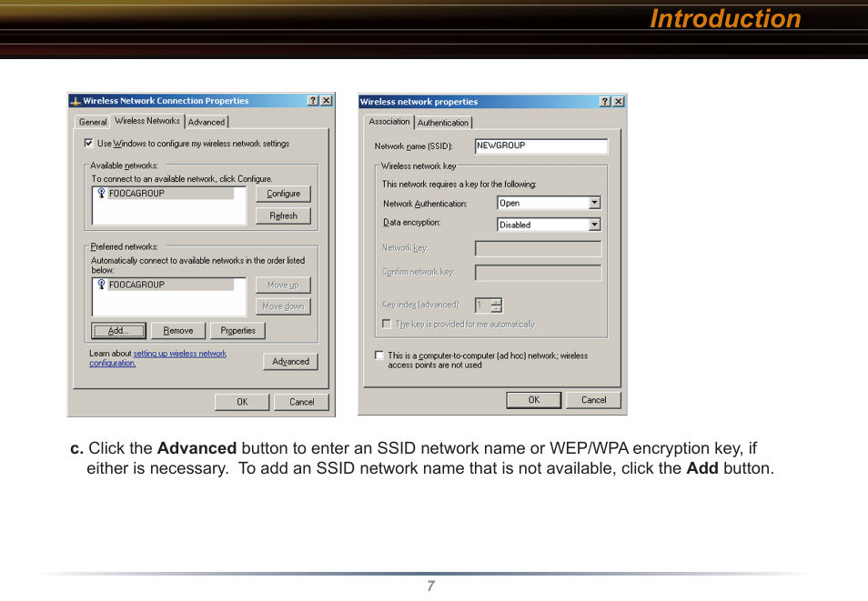This screenshot has width=868, height=601.
Task: Click antenna icon of FOOCAGROUP in Available networks
Action: [101, 193]
